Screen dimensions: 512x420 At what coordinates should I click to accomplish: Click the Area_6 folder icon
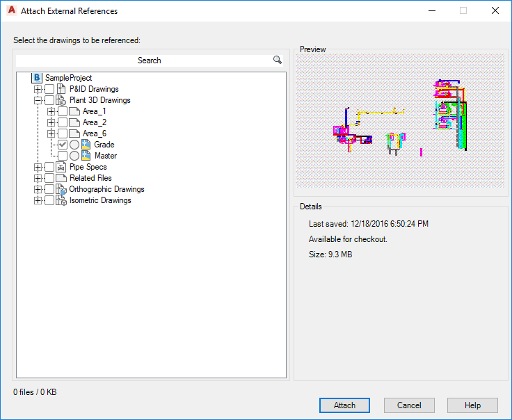tap(74, 134)
